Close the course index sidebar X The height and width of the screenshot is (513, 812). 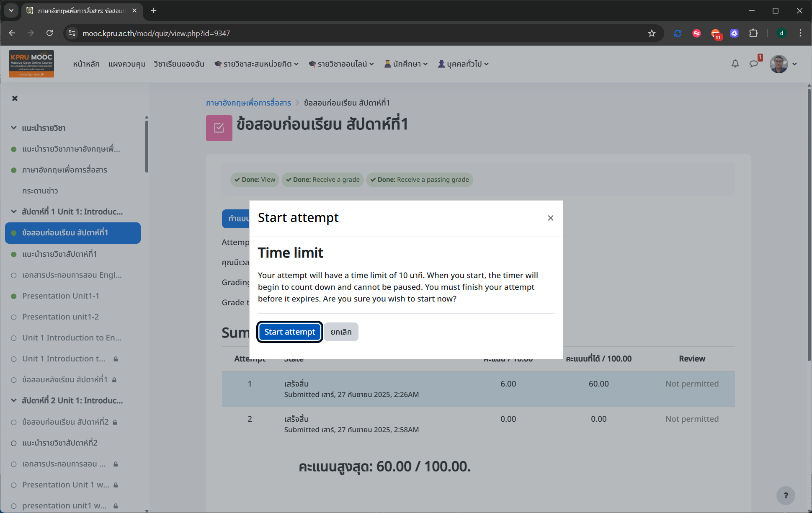15,98
